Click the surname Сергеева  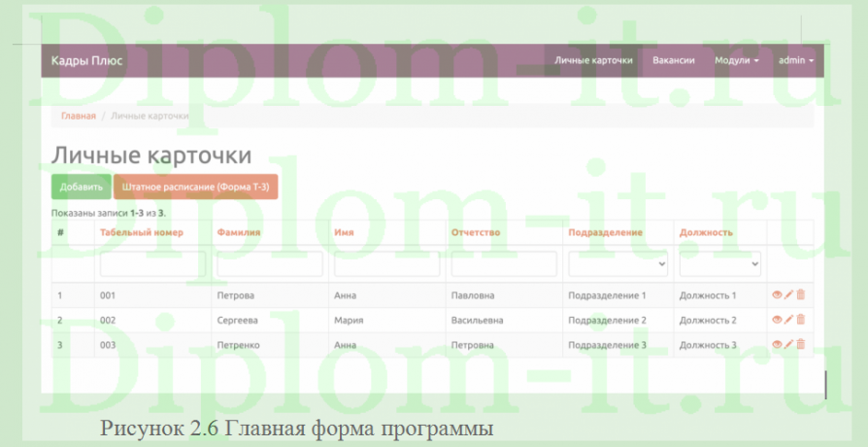click(238, 320)
